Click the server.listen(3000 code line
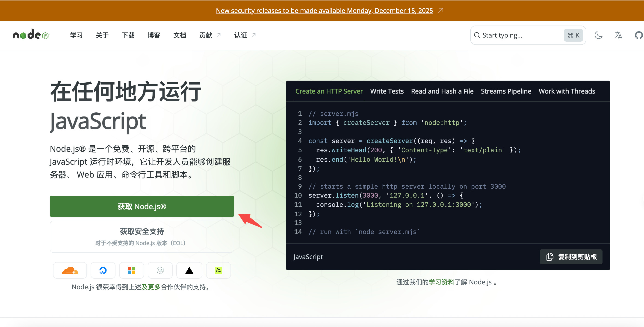 (386, 195)
